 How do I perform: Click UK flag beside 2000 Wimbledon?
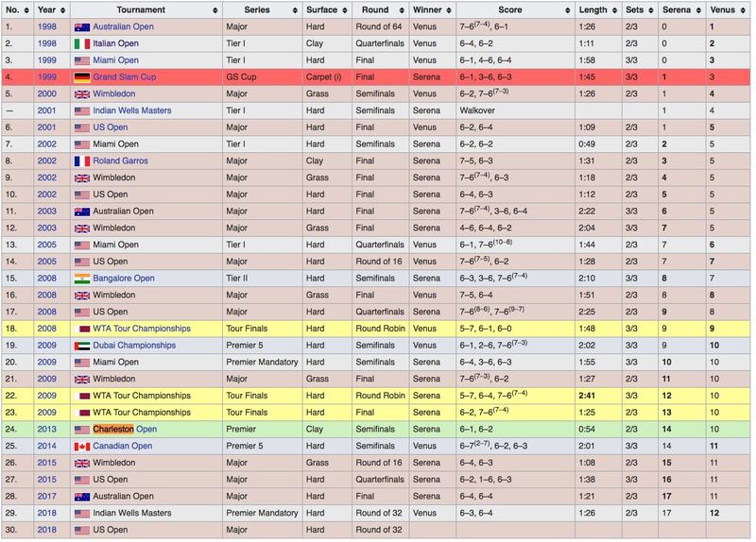(82, 94)
